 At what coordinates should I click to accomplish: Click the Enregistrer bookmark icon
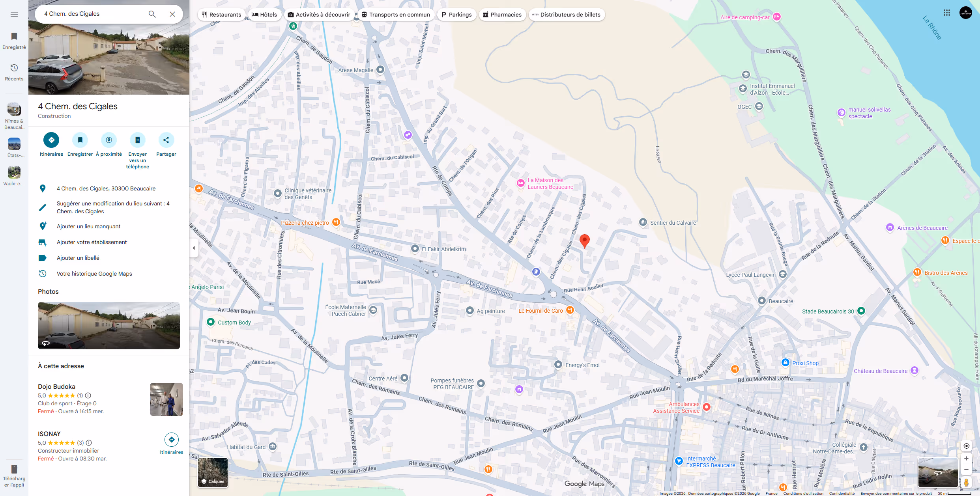click(80, 140)
